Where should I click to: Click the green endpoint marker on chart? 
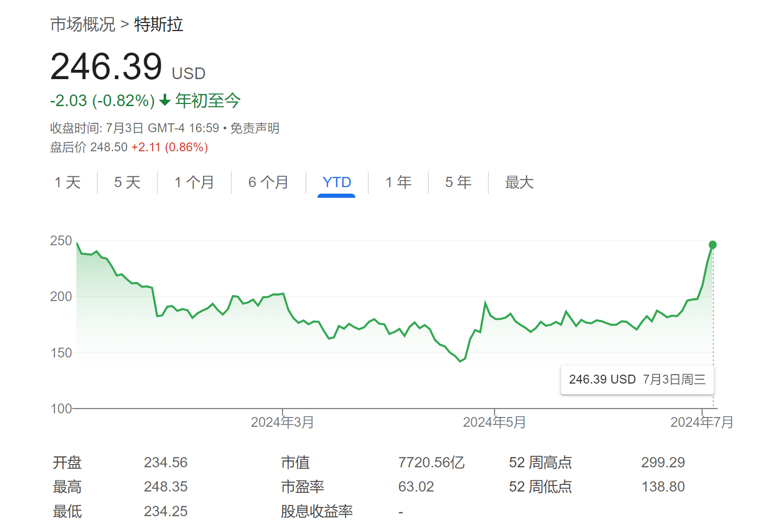(712, 245)
